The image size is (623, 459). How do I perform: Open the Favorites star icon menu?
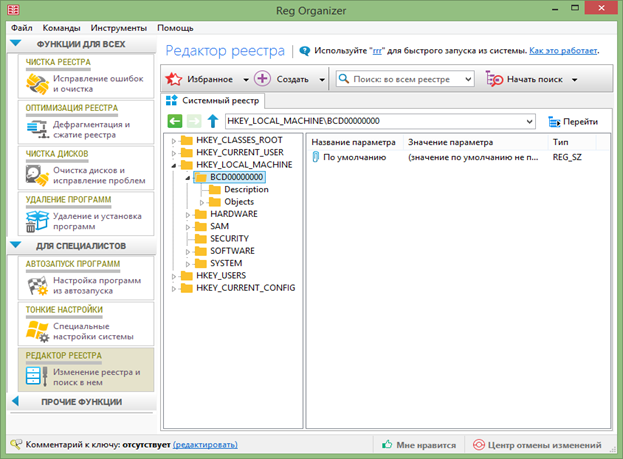point(175,79)
